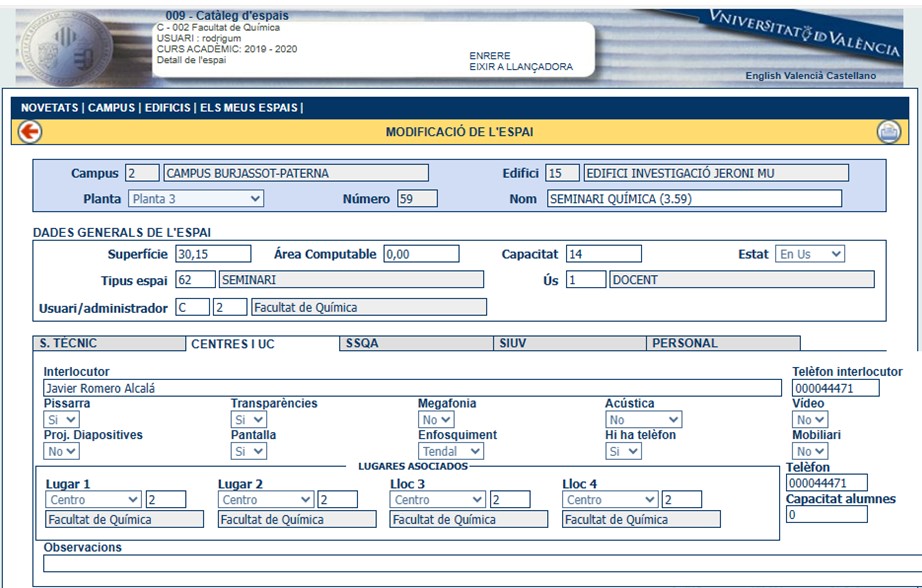Click the Lloc 4 code field

682,500
